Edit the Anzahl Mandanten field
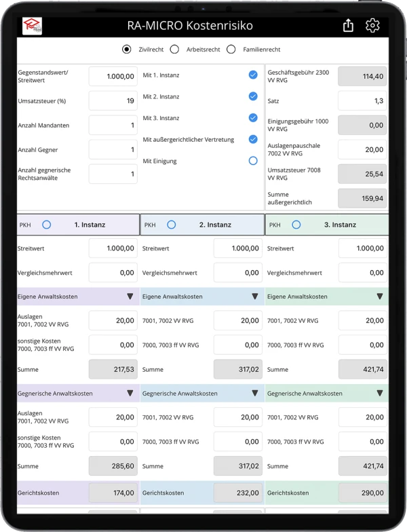Image resolution: width=407 pixels, height=532 pixels. pos(113,125)
